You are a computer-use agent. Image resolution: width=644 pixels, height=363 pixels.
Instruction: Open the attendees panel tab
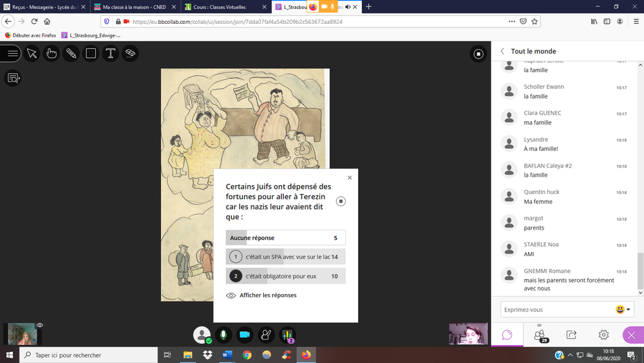(540, 335)
